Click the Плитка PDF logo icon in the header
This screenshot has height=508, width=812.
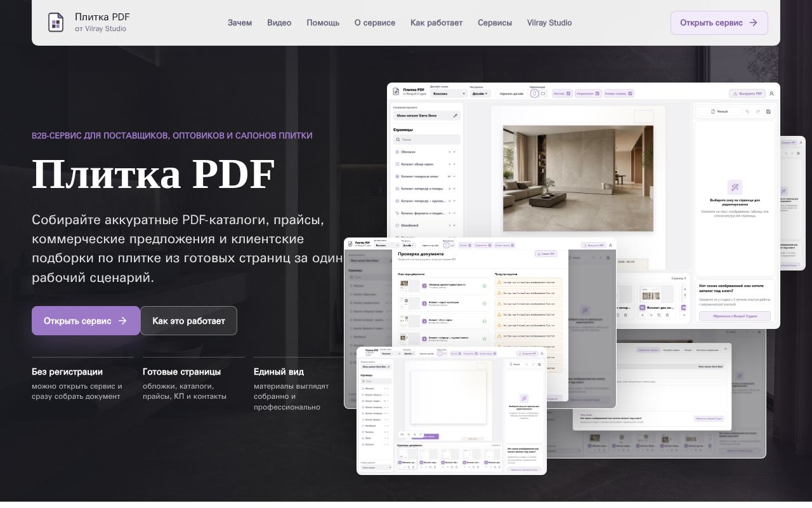click(x=56, y=22)
